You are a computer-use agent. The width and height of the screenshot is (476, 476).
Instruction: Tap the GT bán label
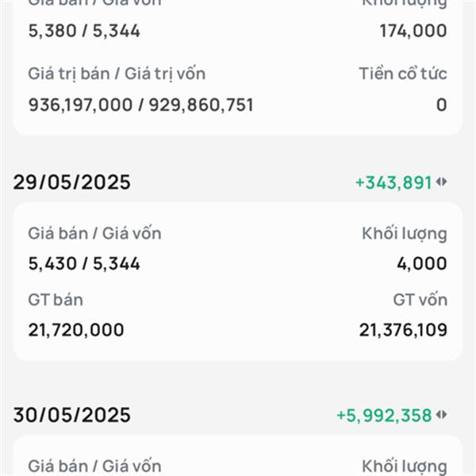56,300
